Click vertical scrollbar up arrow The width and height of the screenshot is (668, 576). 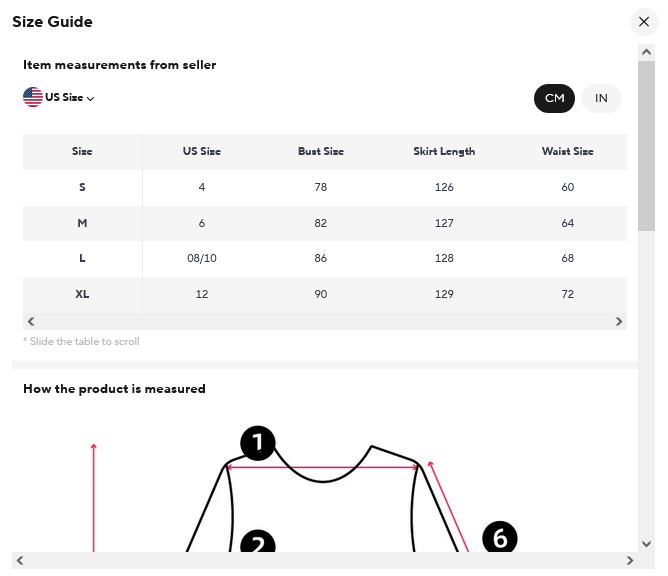coord(646,52)
